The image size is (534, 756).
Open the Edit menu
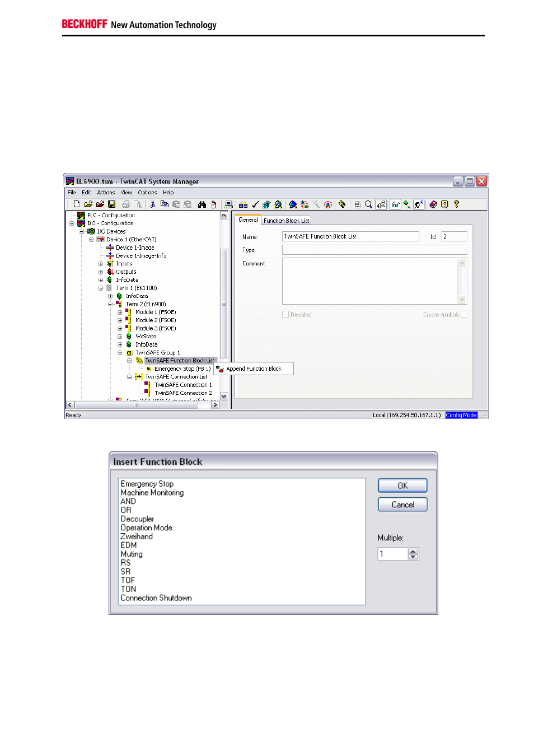click(x=86, y=193)
